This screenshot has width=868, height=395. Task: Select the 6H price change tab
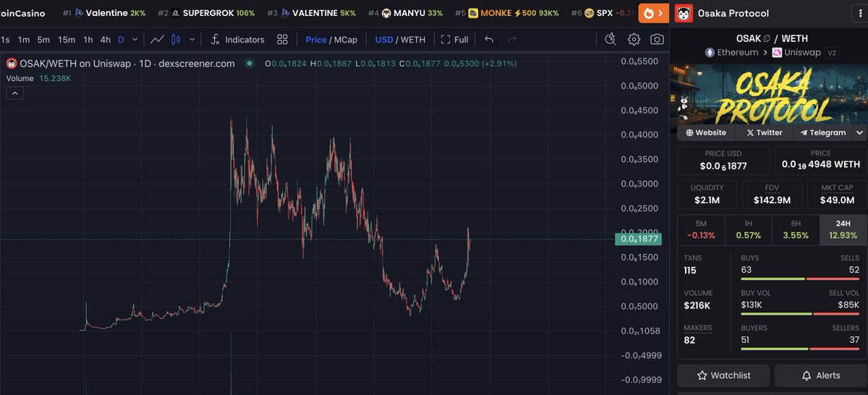tap(796, 229)
